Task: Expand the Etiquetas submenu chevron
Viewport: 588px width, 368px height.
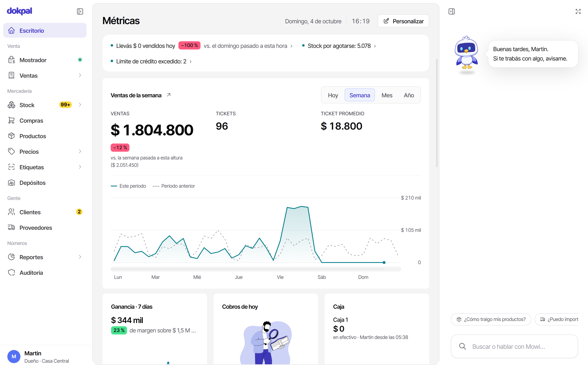Action: click(80, 167)
